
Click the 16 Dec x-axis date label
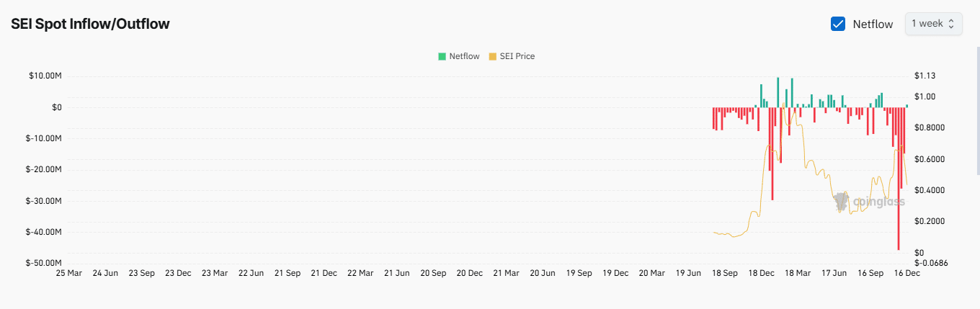(906, 274)
